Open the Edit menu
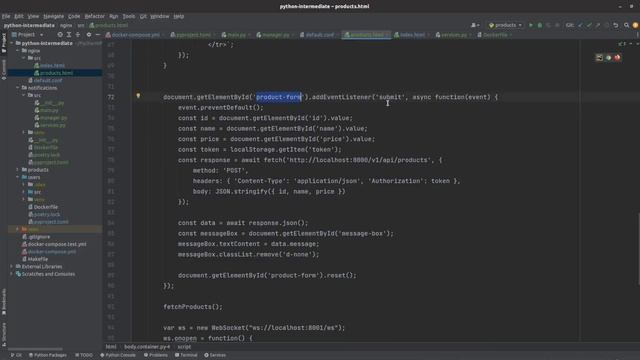Screen dimensions: 640x360 coord(19,16)
